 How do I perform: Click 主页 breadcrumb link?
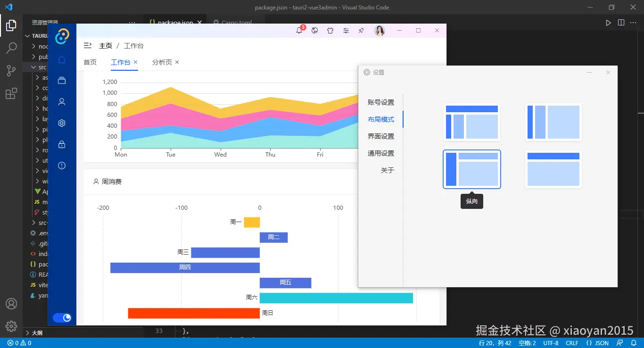[106, 46]
